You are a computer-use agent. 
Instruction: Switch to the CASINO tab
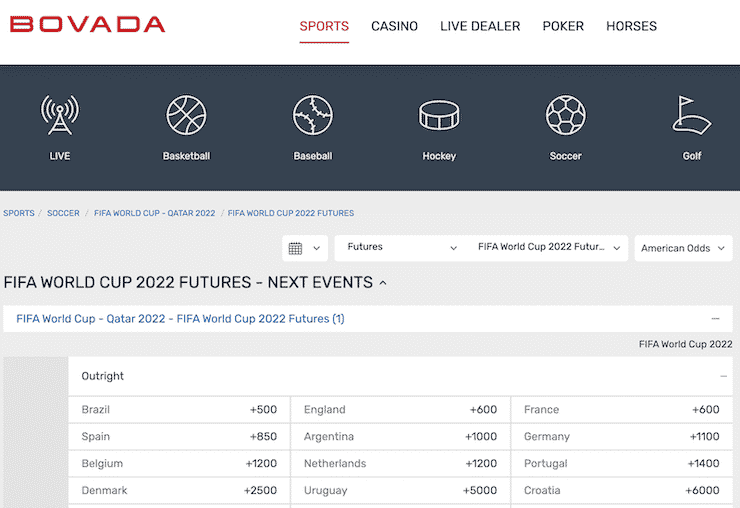[x=395, y=26]
